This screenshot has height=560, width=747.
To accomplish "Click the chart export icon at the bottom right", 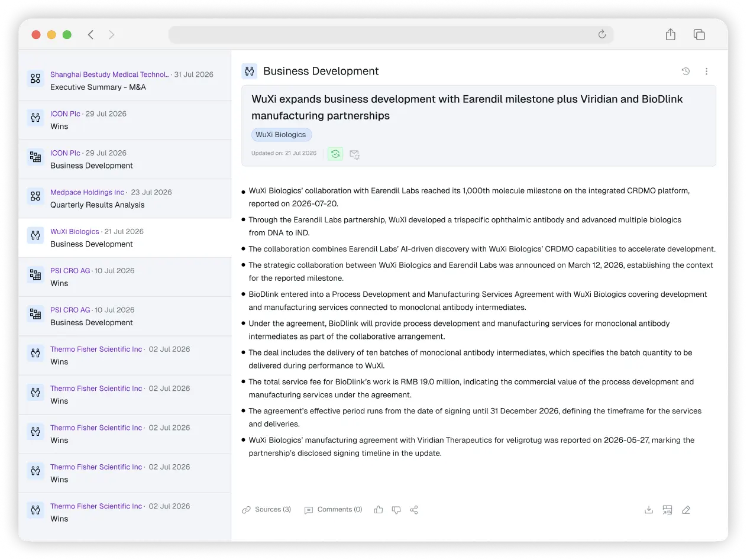I will click(x=667, y=510).
